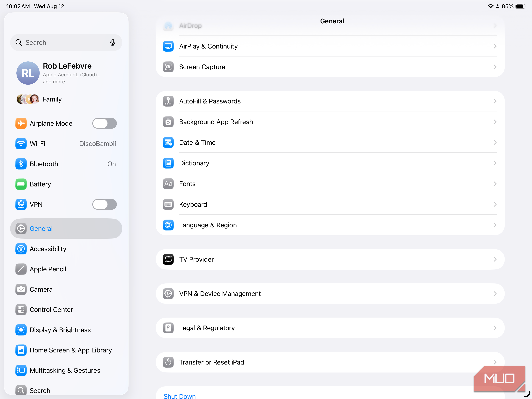Screen dimensions: 532x399
Task: Tap the Wi-Fi icon in the sidebar
Action: pos(21,144)
